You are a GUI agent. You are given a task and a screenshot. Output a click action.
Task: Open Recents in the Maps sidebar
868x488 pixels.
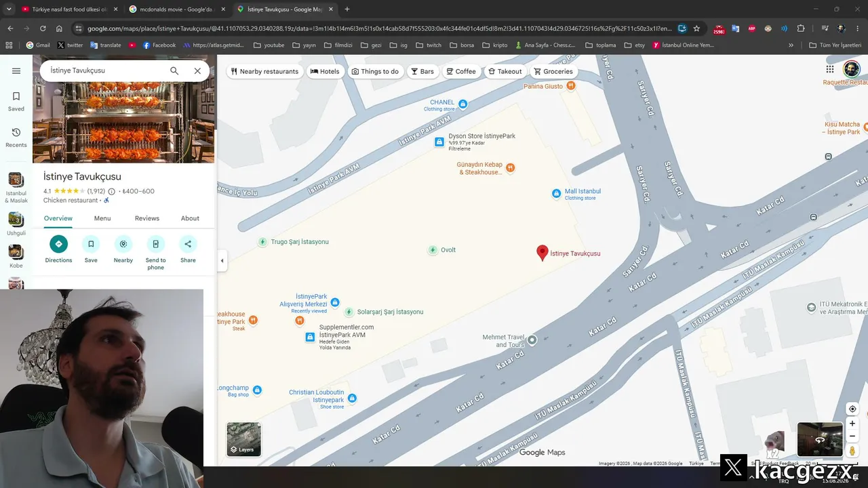pos(16,138)
